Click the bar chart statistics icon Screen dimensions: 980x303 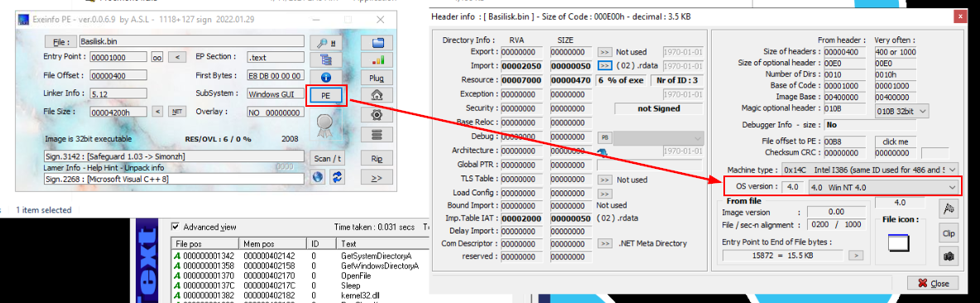377,60
